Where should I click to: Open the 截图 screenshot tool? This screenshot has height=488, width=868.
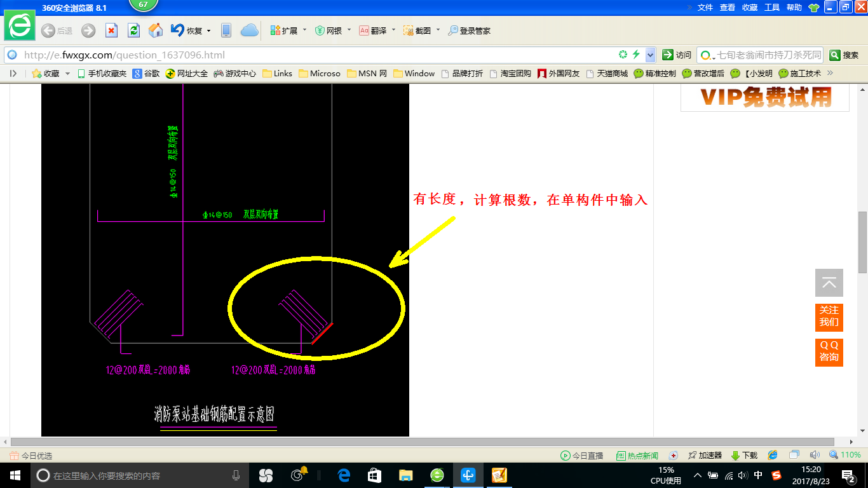[417, 30]
